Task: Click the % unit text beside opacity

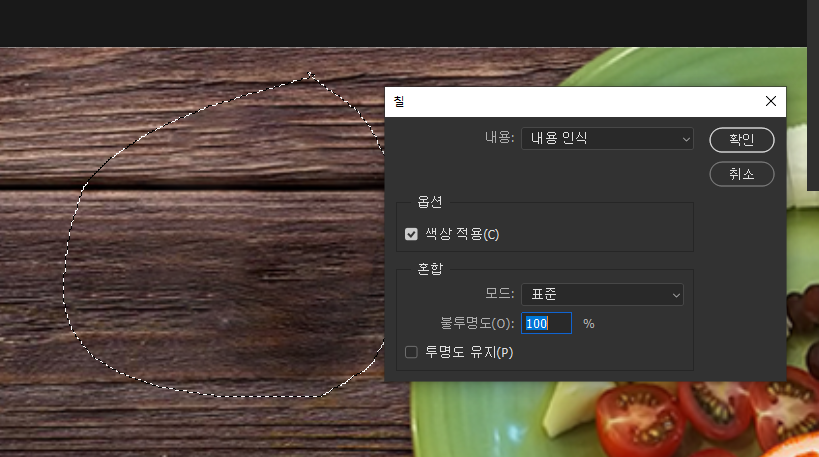Action: 589,324
